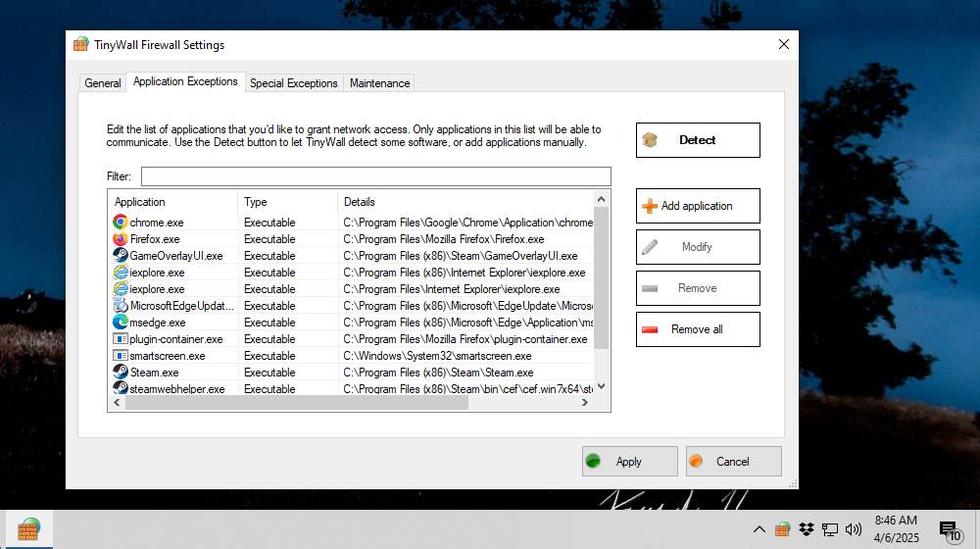
Task: Click the MicrosoftEdgeUpdate row icon
Action: click(120, 305)
